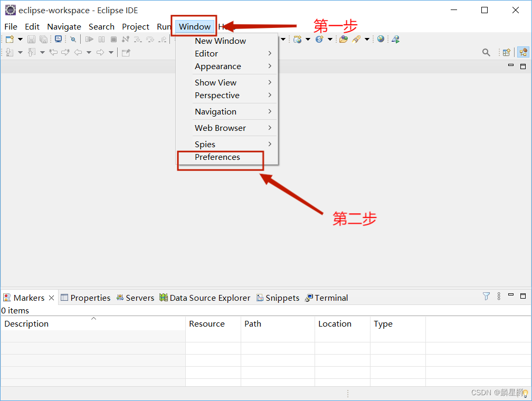Go to Next Edit Location icon
The image size is (532, 401).
(65, 52)
